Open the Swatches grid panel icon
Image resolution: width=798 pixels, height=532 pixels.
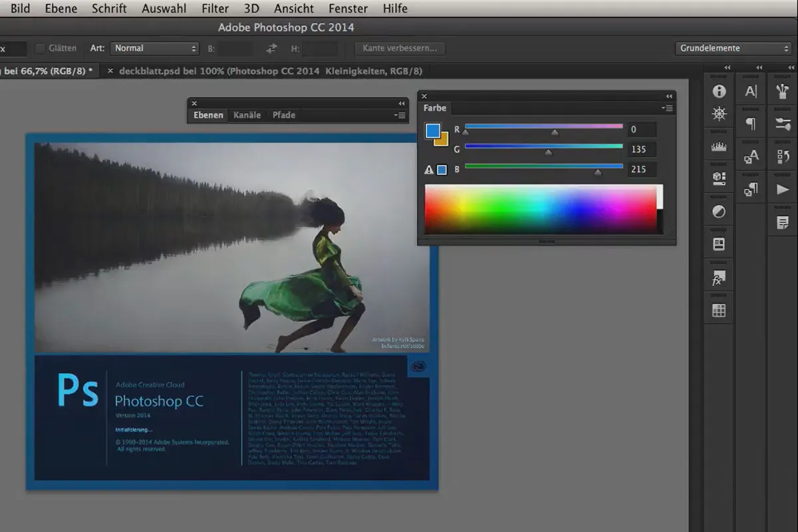(719, 311)
